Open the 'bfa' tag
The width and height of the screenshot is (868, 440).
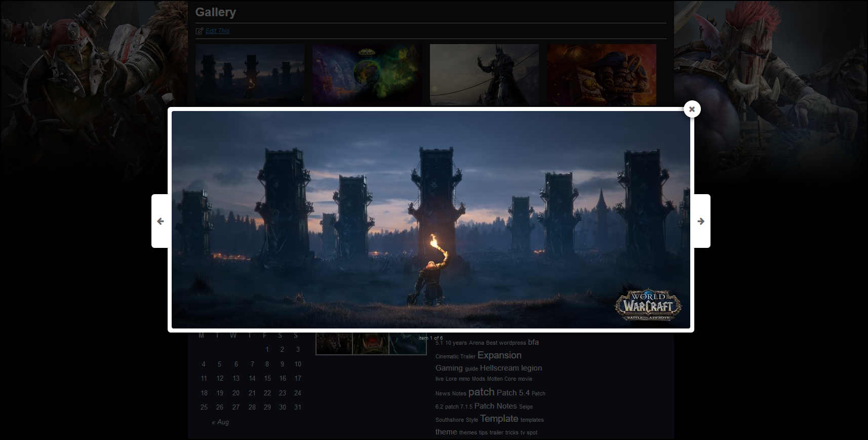coord(533,343)
